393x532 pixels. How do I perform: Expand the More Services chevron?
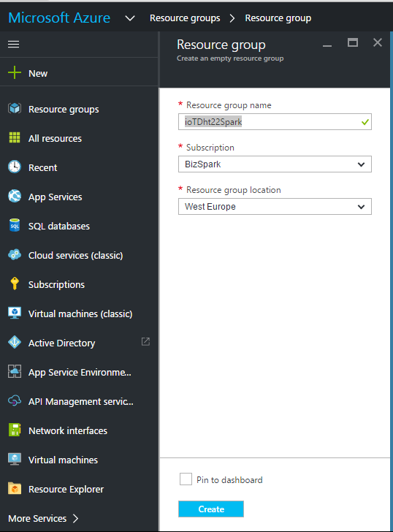pyautogui.click(x=76, y=518)
